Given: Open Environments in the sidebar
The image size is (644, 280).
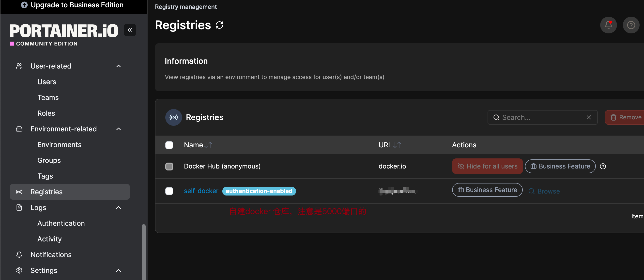Looking at the screenshot, I should click(59, 145).
